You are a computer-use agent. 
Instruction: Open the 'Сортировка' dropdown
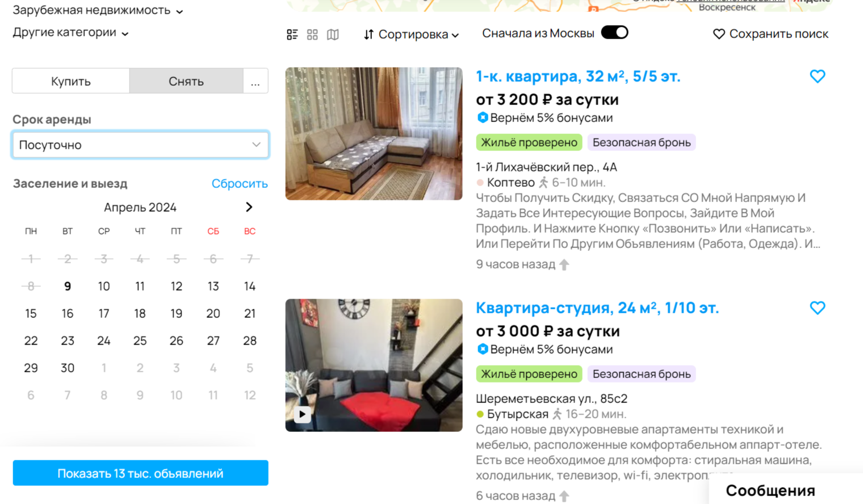coord(411,35)
